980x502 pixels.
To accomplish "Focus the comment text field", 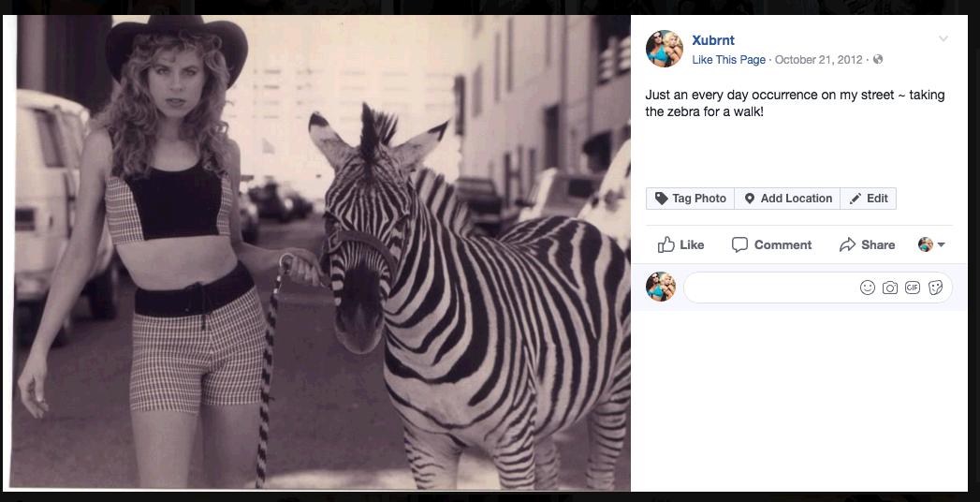I will (770, 288).
